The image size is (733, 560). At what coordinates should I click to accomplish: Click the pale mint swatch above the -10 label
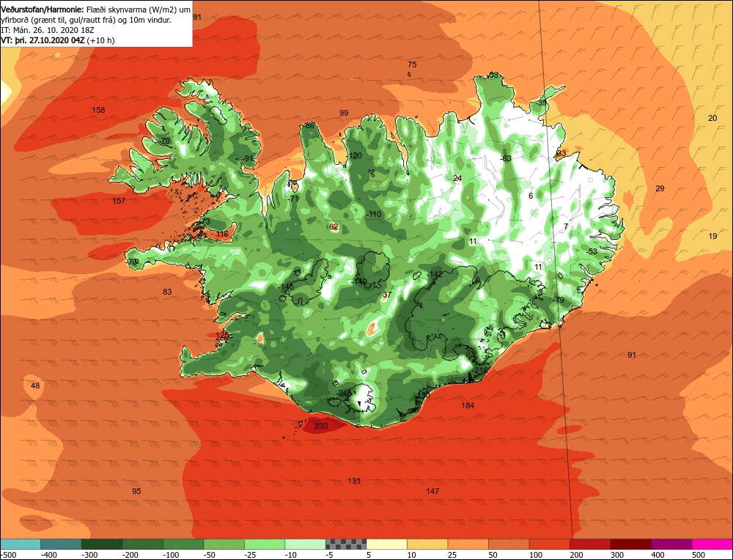tap(305, 544)
